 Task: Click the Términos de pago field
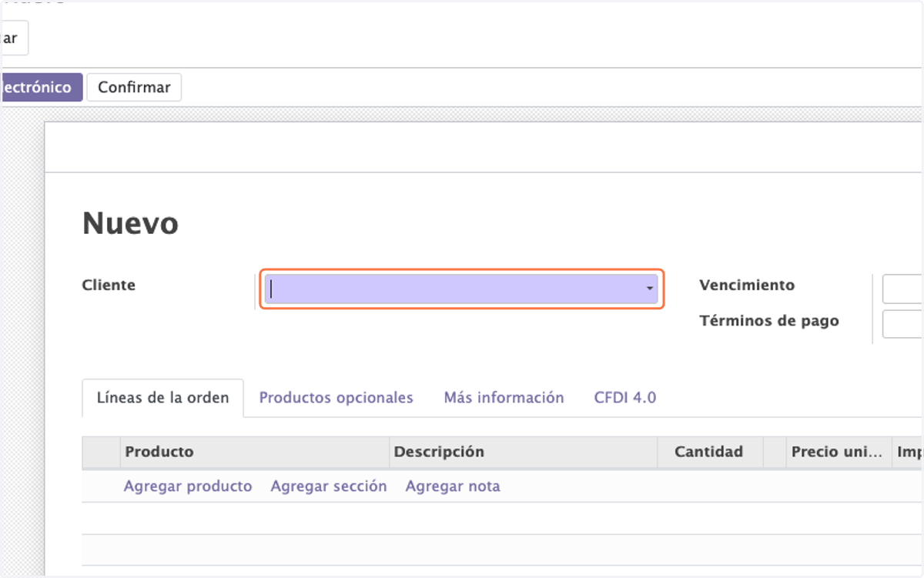[903, 324]
